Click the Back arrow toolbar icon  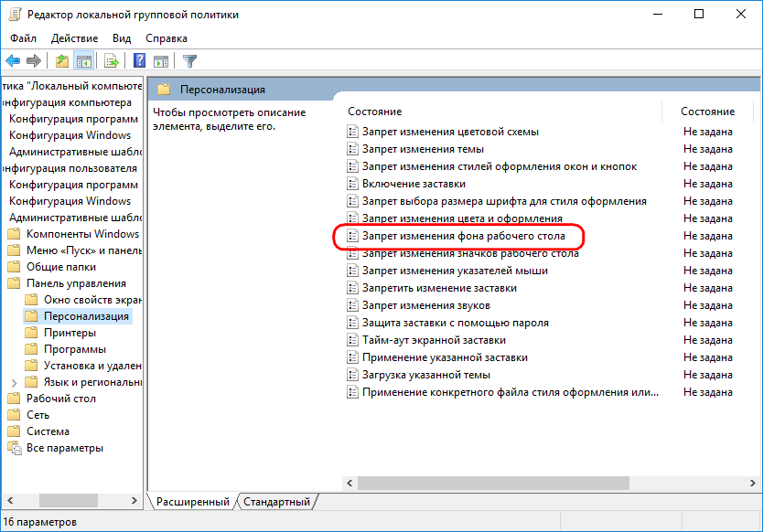(x=13, y=60)
